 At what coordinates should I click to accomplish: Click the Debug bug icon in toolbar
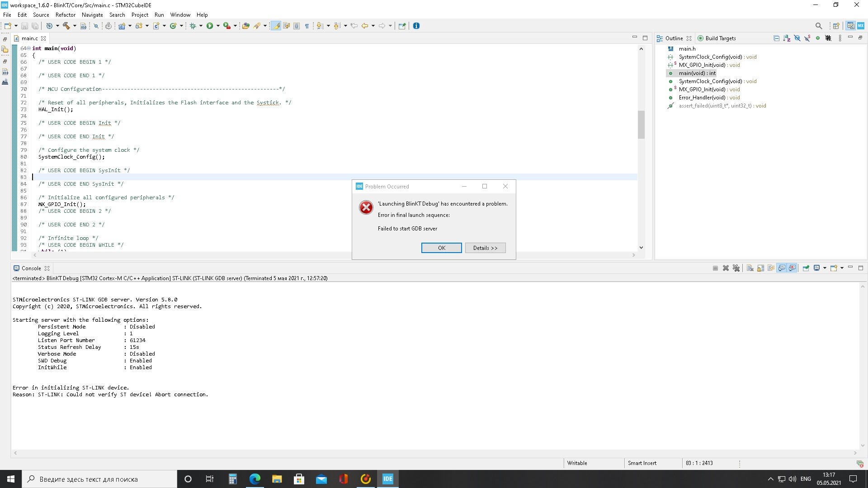(x=193, y=26)
